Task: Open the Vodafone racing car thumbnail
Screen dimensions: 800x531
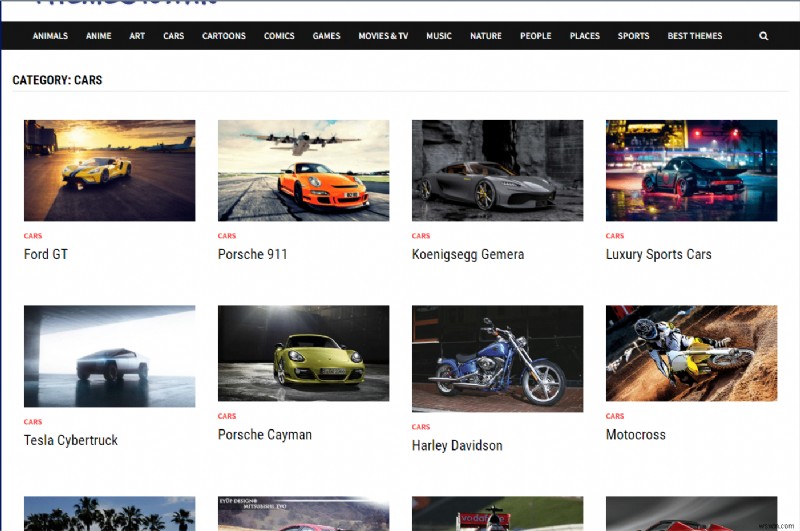Action: pyautogui.click(x=497, y=514)
